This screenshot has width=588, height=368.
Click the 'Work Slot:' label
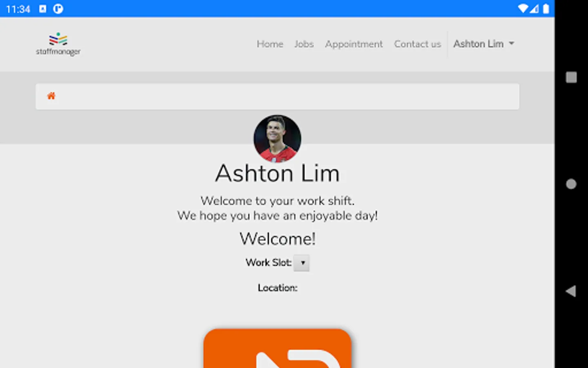[268, 263]
